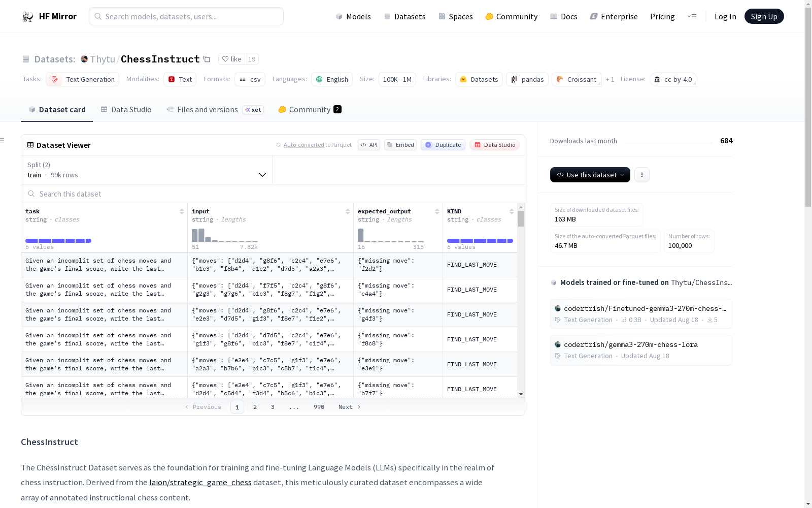
Task: Click the API button in Dataset Viewer
Action: 369,145
